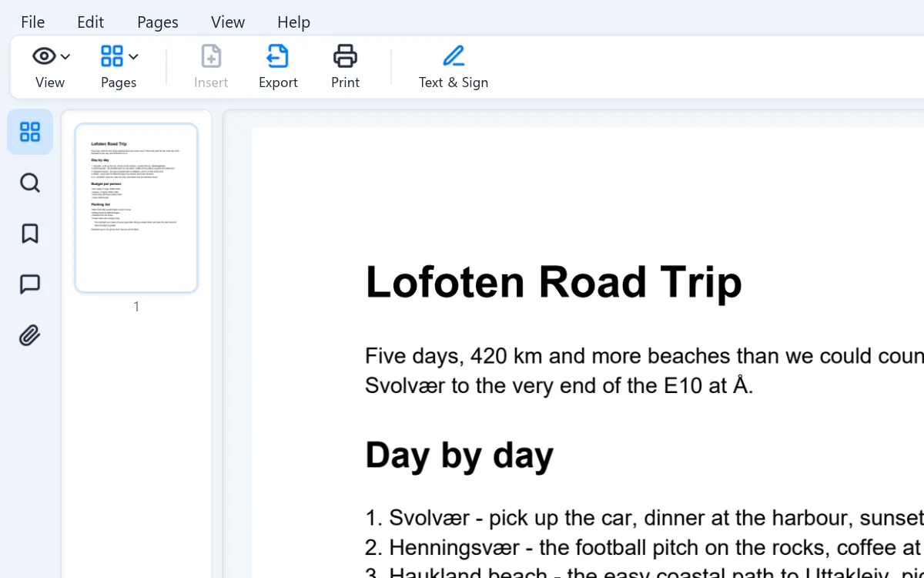This screenshot has height=578, width=924.
Task: Click the View eye icon in toolbar
Action: click(x=44, y=56)
